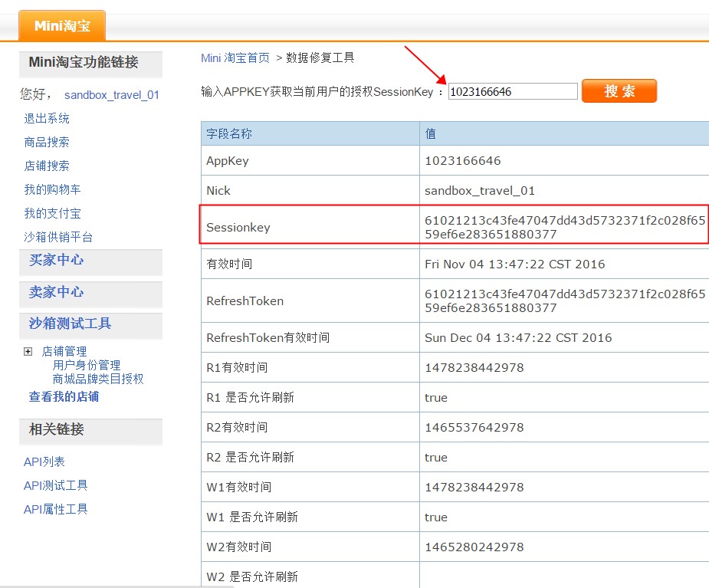The height and width of the screenshot is (588, 709).
Task: Click the 数据修复工具 breadcrumb text
Action: coord(320,58)
